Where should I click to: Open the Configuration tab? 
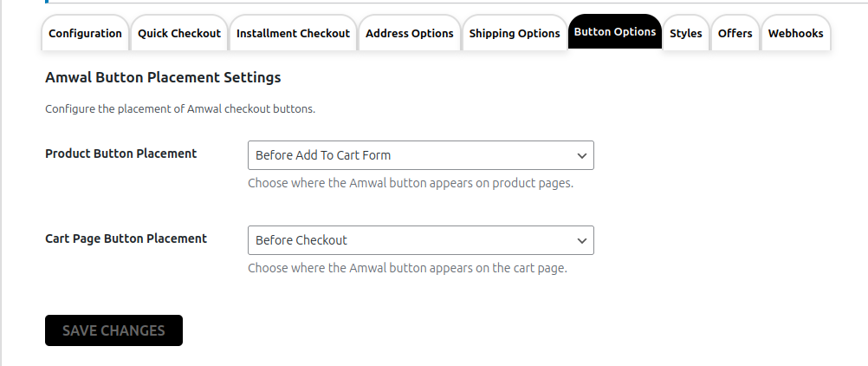tap(85, 34)
